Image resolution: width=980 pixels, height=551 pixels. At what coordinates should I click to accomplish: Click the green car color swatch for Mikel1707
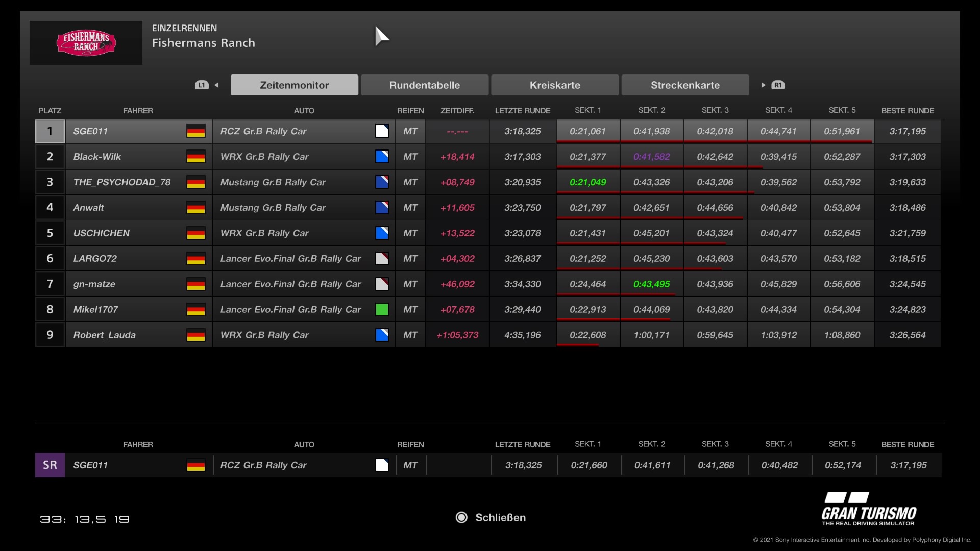click(382, 310)
